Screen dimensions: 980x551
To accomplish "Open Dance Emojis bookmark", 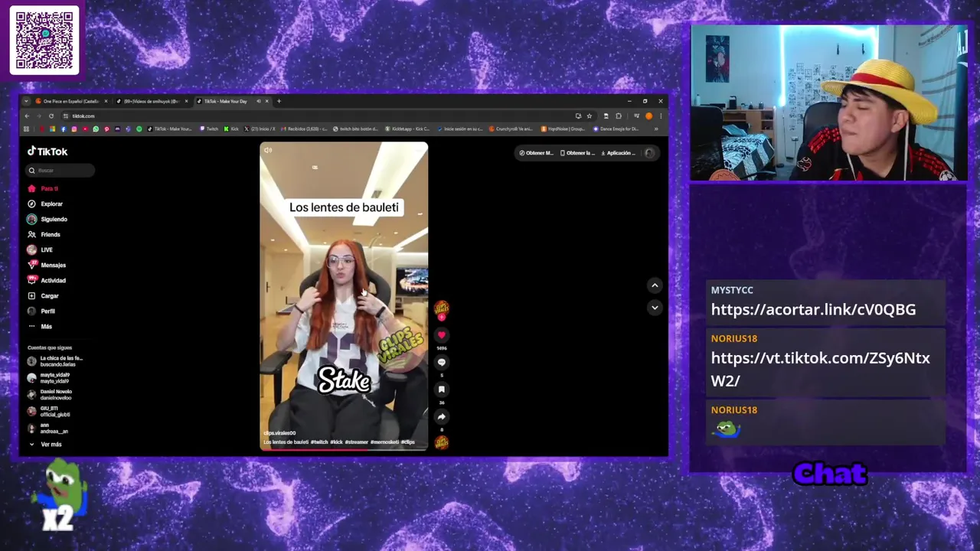I will pyautogui.click(x=616, y=129).
